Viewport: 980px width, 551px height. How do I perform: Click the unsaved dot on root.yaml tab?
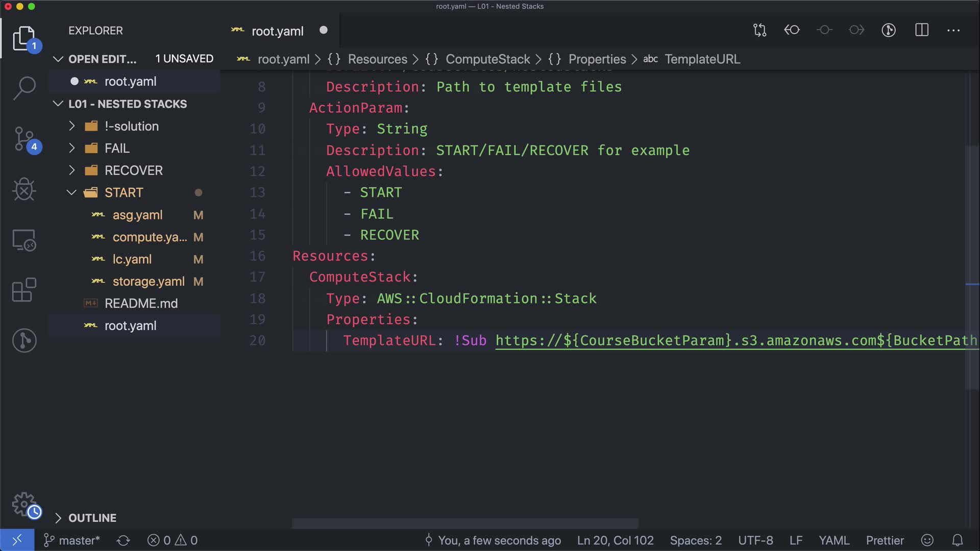(x=323, y=30)
